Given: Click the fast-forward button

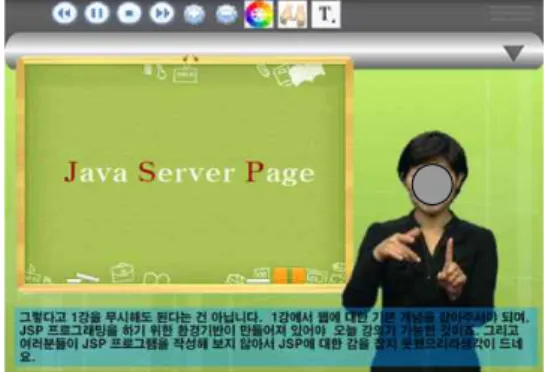Looking at the screenshot, I should (162, 13).
